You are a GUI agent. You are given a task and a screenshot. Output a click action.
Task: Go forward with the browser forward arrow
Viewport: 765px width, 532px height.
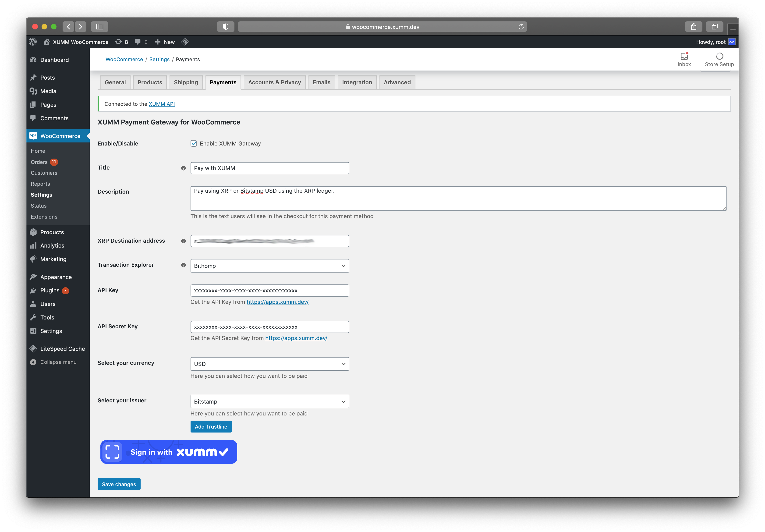click(81, 27)
